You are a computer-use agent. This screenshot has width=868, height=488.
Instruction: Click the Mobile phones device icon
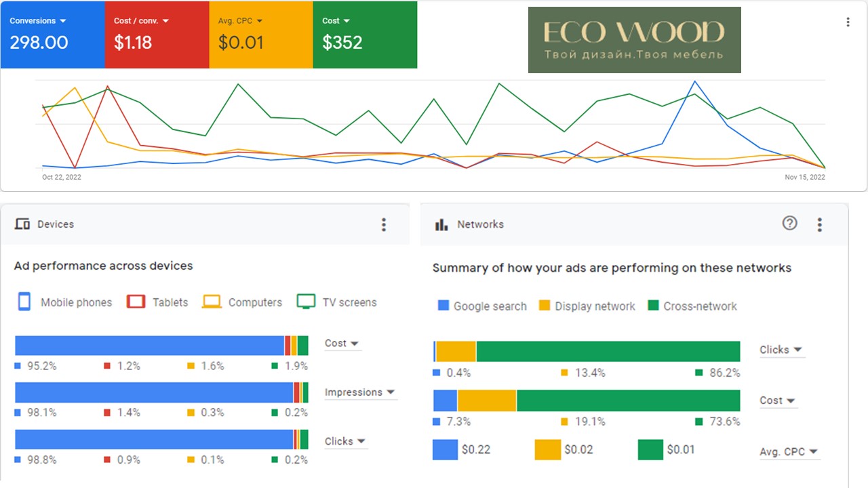(x=24, y=302)
